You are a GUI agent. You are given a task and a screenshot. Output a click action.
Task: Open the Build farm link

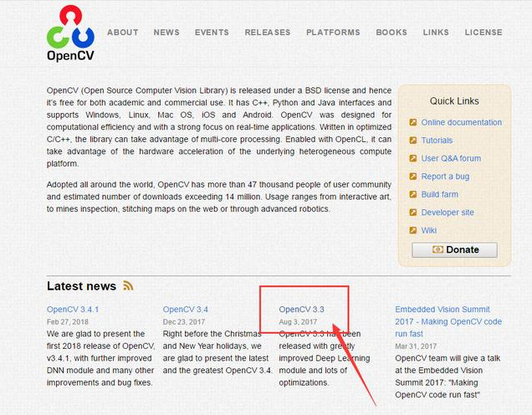click(439, 194)
